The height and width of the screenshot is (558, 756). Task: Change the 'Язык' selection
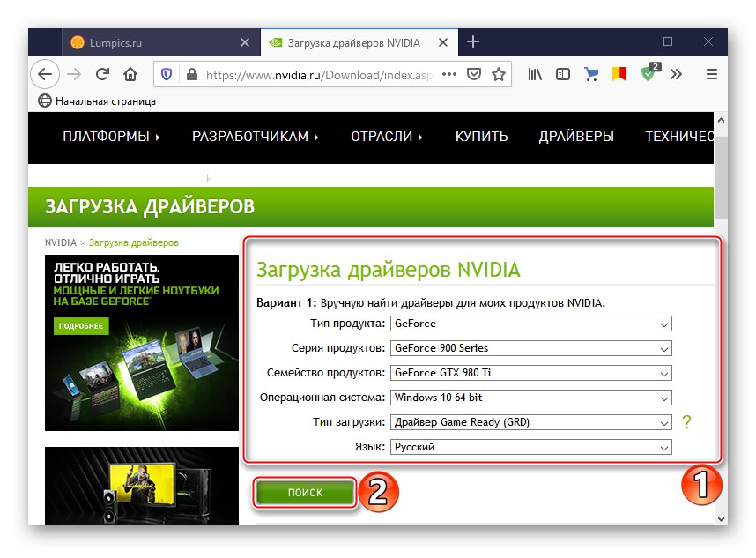pos(530,447)
